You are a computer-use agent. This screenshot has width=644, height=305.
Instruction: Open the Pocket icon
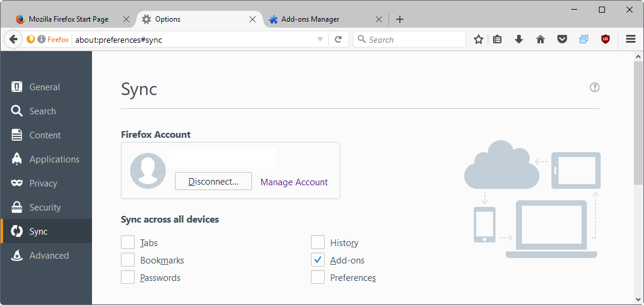pyautogui.click(x=562, y=40)
